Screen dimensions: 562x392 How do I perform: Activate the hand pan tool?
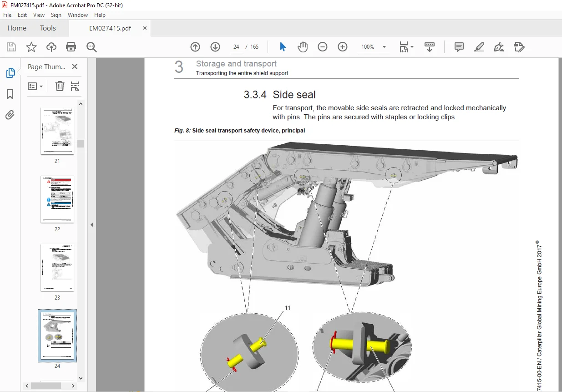(x=303, y=47)
